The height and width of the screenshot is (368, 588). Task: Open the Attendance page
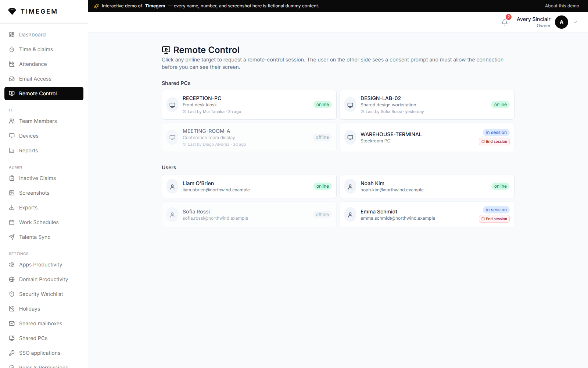point(44,64)
